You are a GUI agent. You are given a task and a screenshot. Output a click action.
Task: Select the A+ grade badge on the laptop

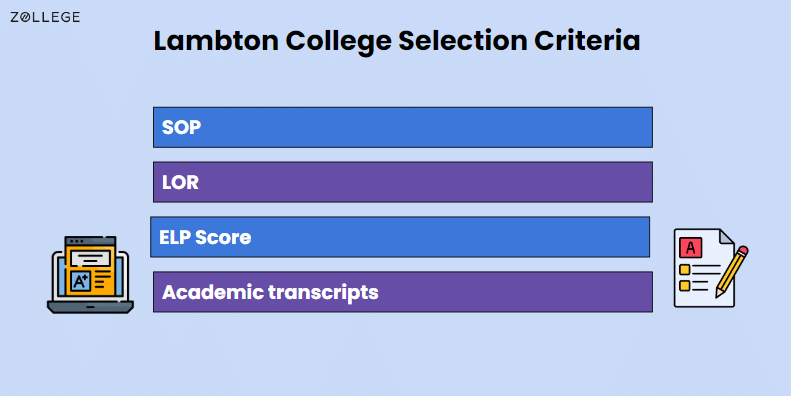pos(80,281)
